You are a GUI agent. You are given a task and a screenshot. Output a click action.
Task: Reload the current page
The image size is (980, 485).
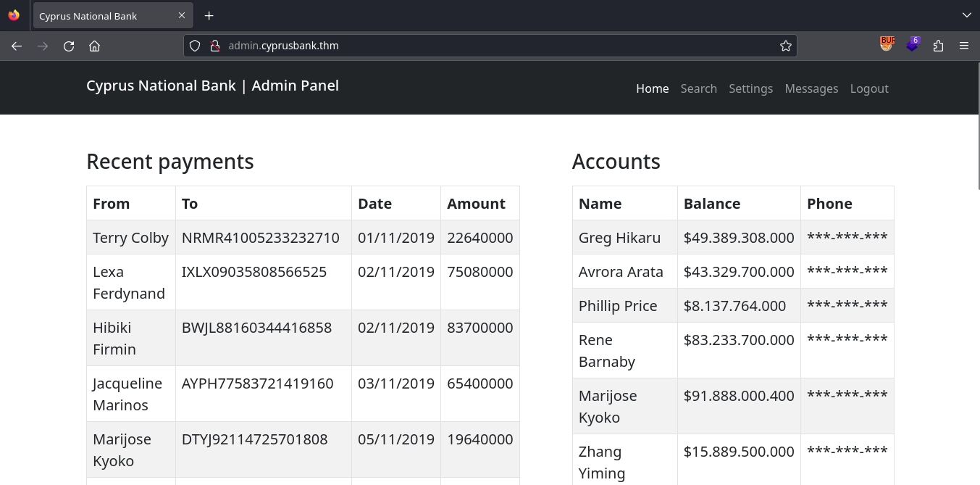coord(69,46)
